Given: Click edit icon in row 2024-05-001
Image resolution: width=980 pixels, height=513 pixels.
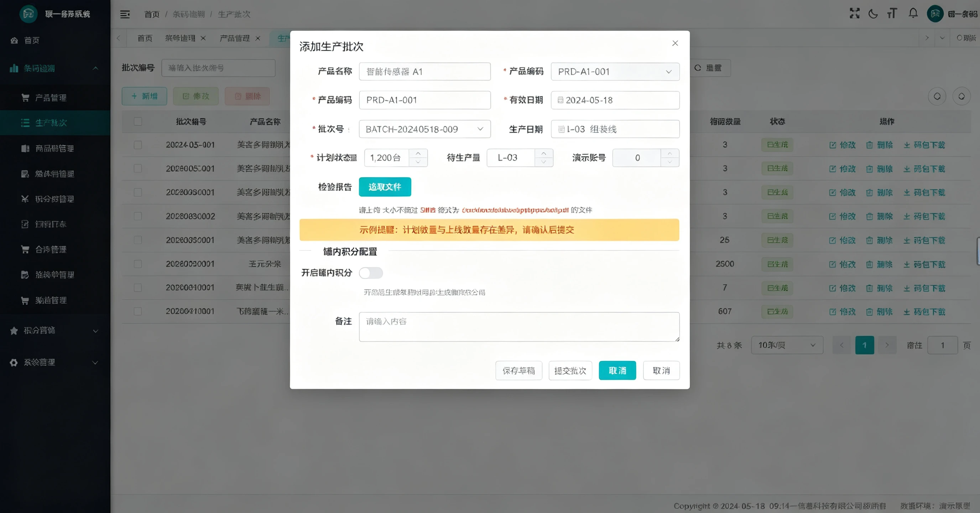Looking at the screenshot, I should 832,145.
